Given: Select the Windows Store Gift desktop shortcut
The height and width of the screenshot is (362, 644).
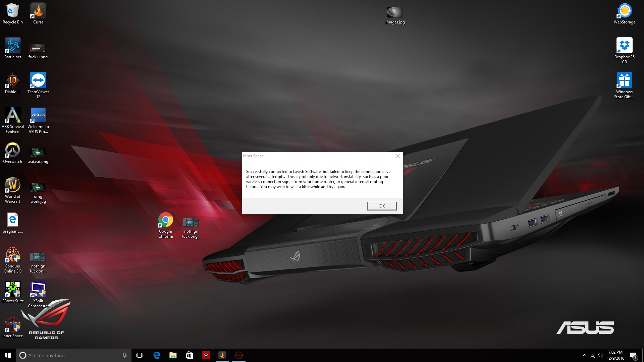Looking at the screenshot, I should tap(625, 85).
